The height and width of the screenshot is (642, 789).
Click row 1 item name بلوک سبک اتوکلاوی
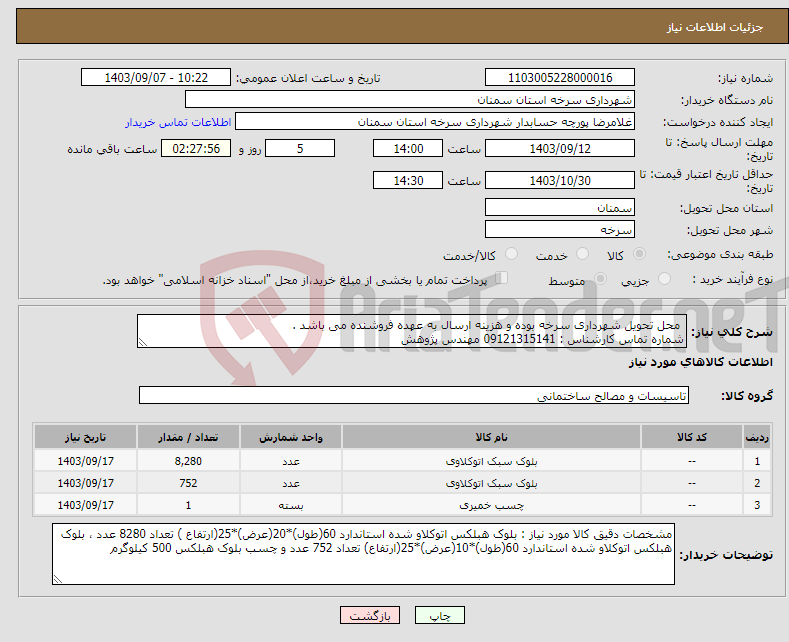[491, 461]
